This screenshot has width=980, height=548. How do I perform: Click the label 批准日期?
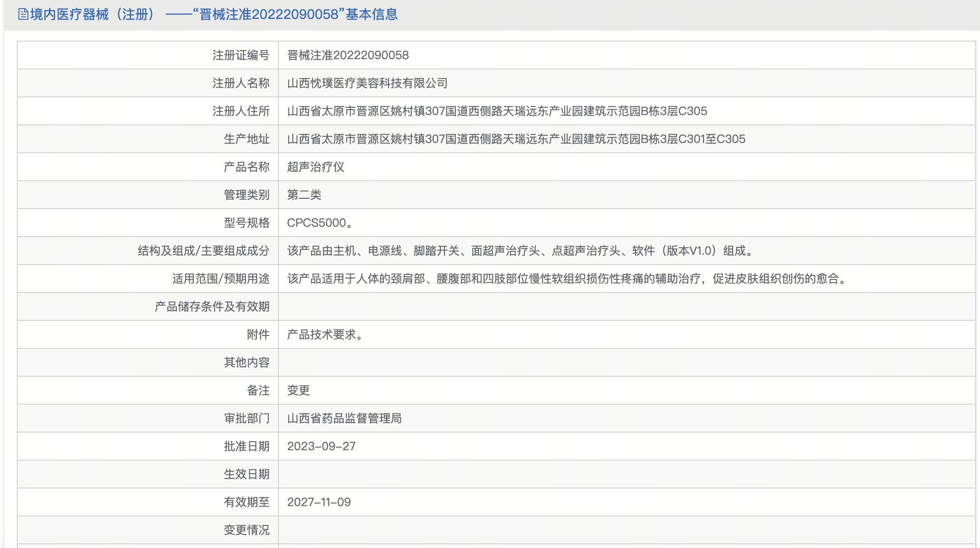(x=246, y=446)
